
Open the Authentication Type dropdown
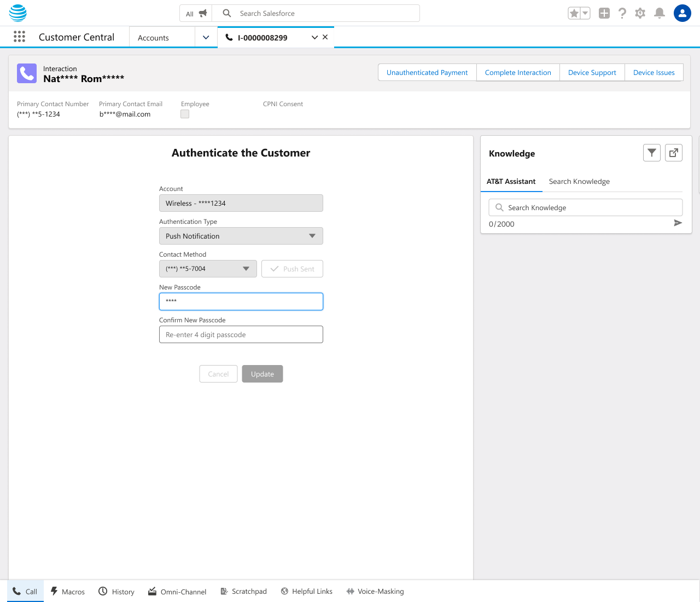[241, 236]
